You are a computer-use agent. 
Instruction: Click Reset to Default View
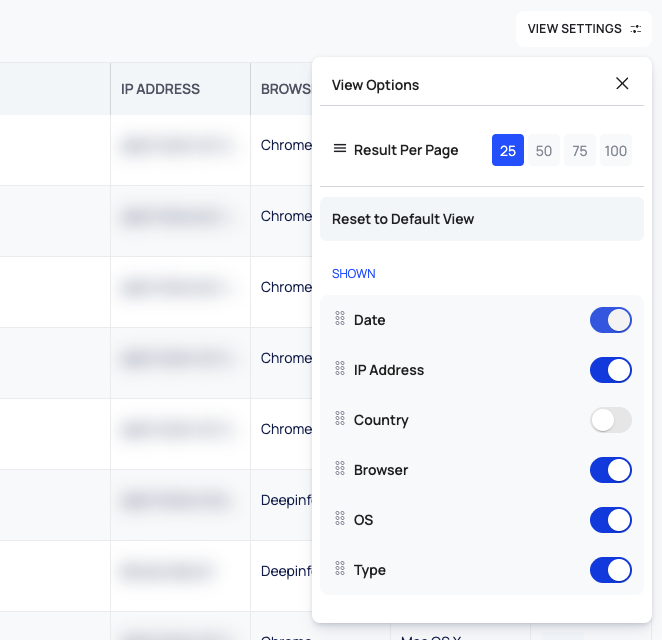coord(482,219)
